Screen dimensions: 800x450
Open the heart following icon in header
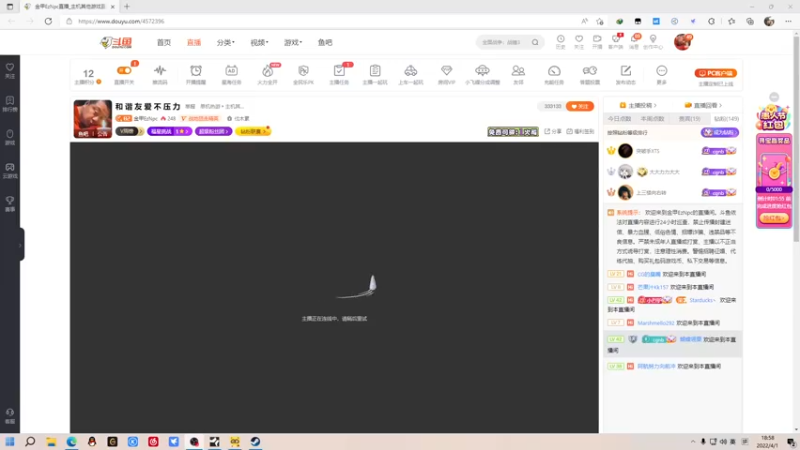pos(579,39)
